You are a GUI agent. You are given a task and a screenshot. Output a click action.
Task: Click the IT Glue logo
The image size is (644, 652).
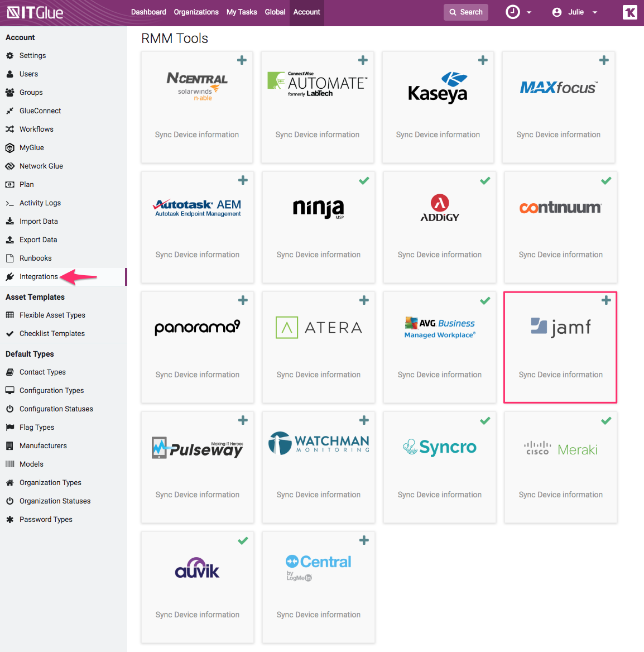(35, 12)
